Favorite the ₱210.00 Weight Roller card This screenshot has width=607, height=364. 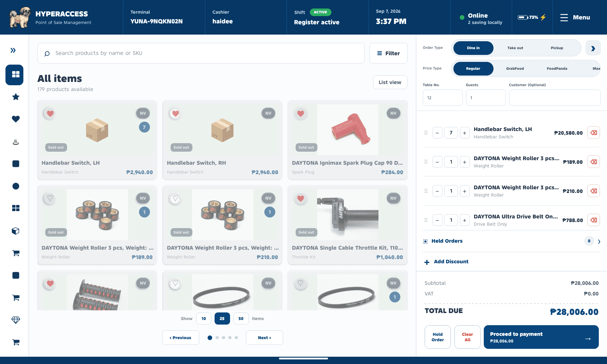(175, 198)
